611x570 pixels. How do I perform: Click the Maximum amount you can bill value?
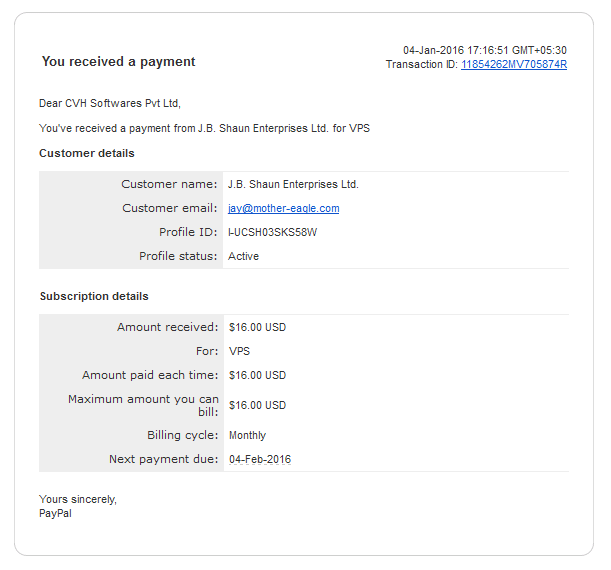click(257, 406)
